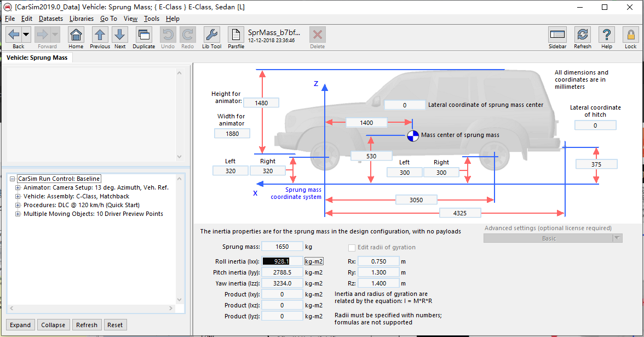644x337 pixels.
Task: Open the Libraries menu
Action: [x=81, y=19]
